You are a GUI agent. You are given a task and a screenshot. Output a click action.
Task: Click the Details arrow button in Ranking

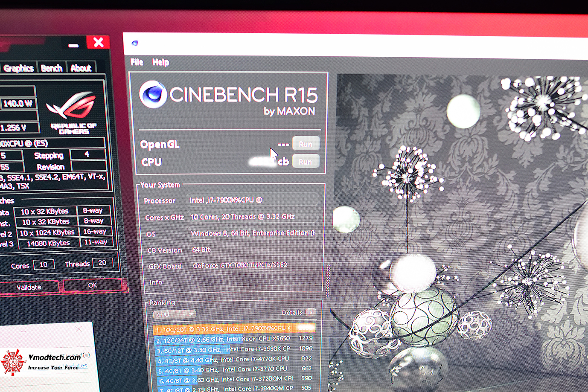311,312
